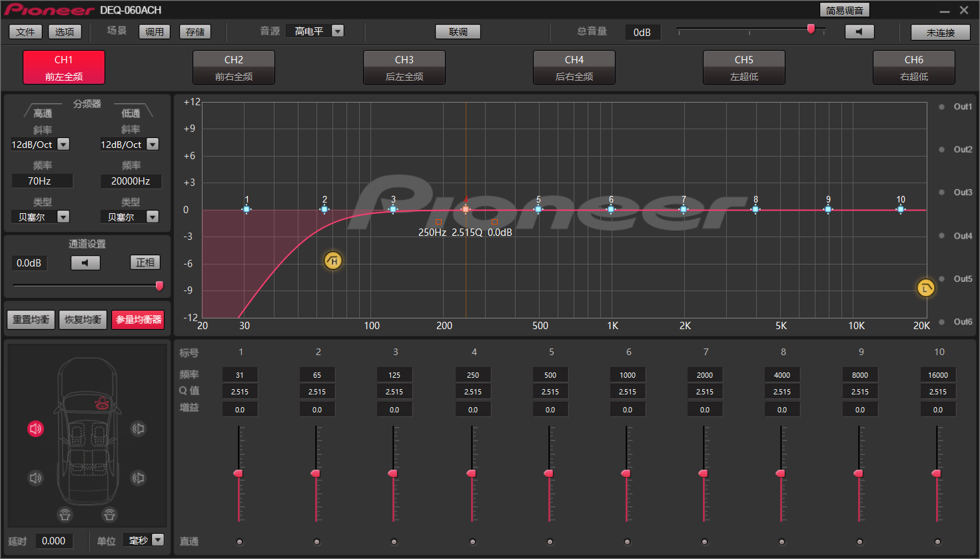The height and width of the screenshot is (559, 980).
Task: Click 简易调音 simple tuning button
Action: (x=845, y=10)
